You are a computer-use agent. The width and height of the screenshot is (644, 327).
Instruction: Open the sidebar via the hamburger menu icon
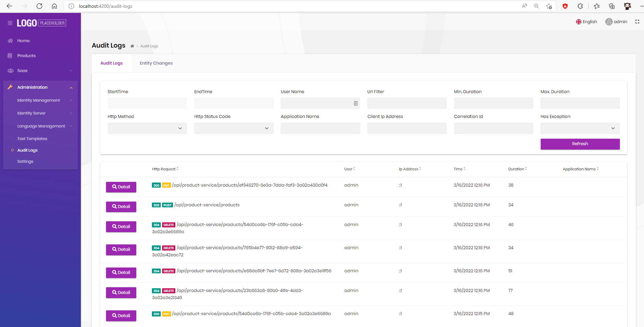(x=10, y=23)
